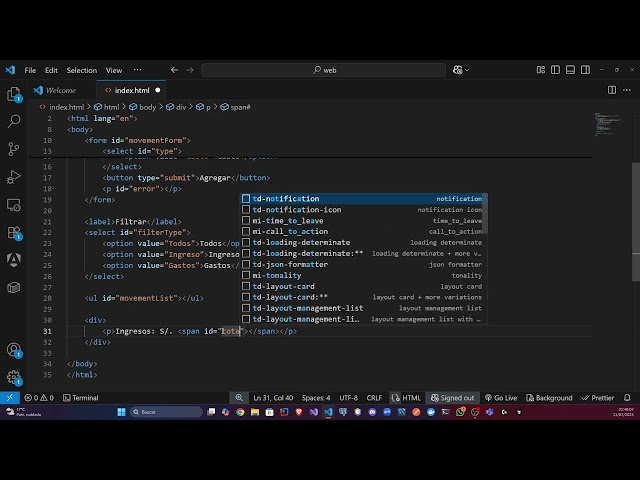The height and width of the screenshot is (480, 640).
Task: Click the Go Back arrow
Action: point(175,70)
